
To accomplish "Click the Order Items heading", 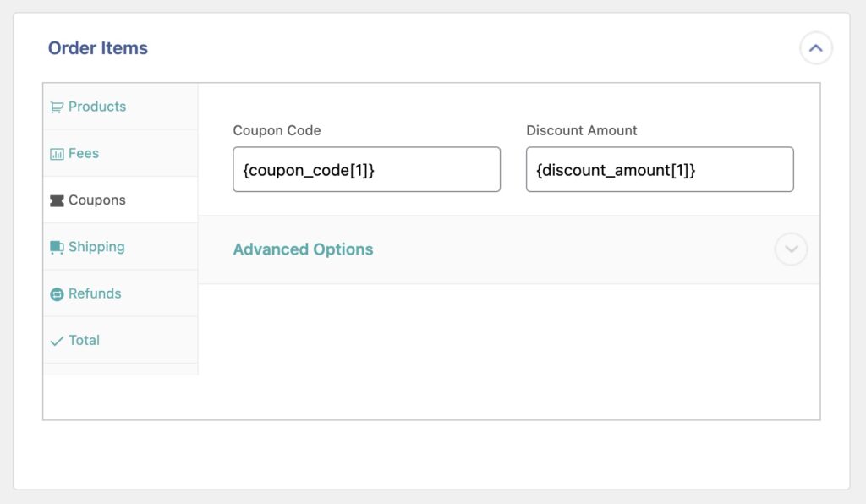I will pyautogui.click(x=99, y=48).
